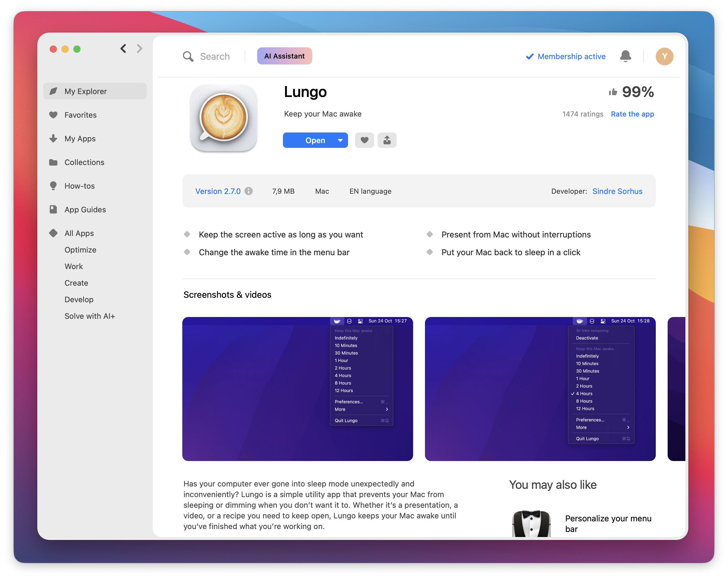Image resolution: width=728 pixels, height=579 pixels.
Task: Click the Membership active label
Action: coord(571,56)
